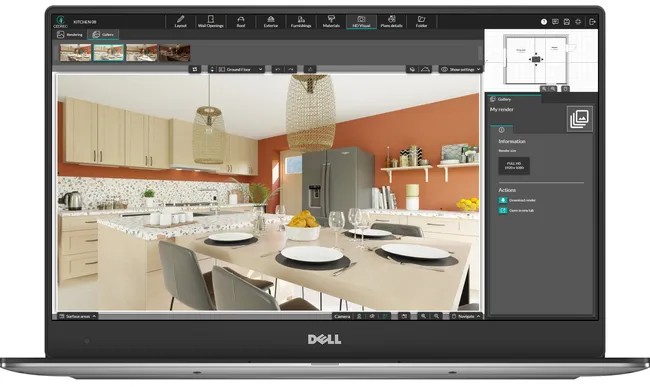
Task: Click the floor level up/down stepper
Action: [212, 69]
